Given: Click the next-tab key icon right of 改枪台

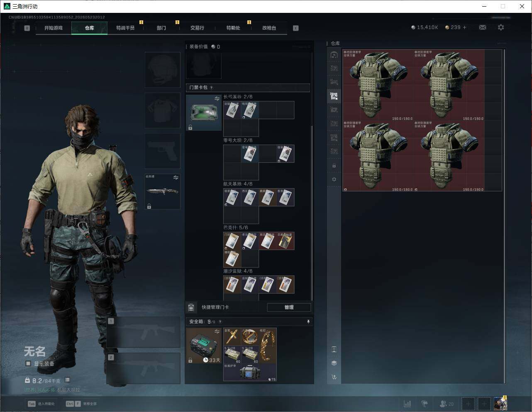Looking at the screenshot, I should (x=296, y=28).
